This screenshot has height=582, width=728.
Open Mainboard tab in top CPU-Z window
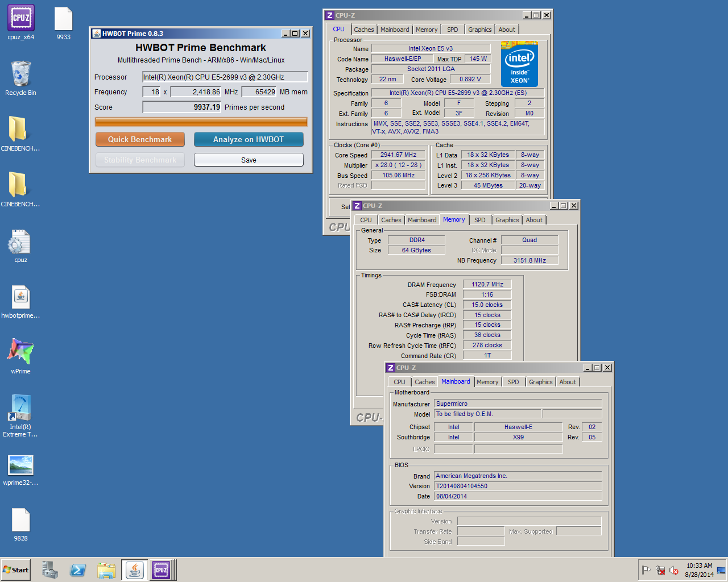point(395,30)
